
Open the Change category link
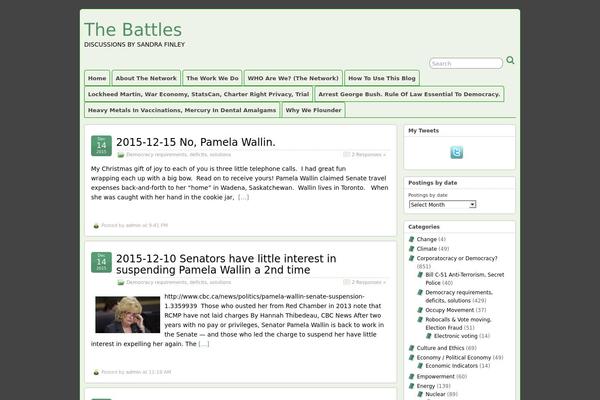(427, 239)
